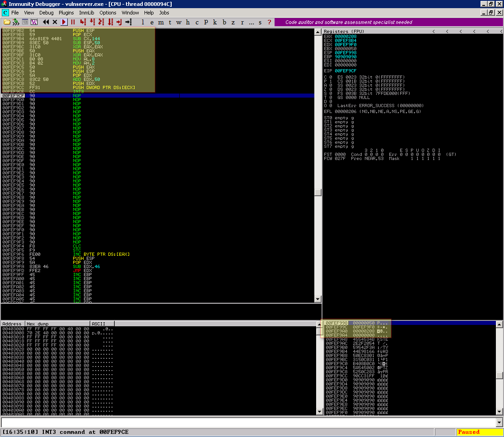Open the Debug menu

pyautogui.click(x=46, y=13)
